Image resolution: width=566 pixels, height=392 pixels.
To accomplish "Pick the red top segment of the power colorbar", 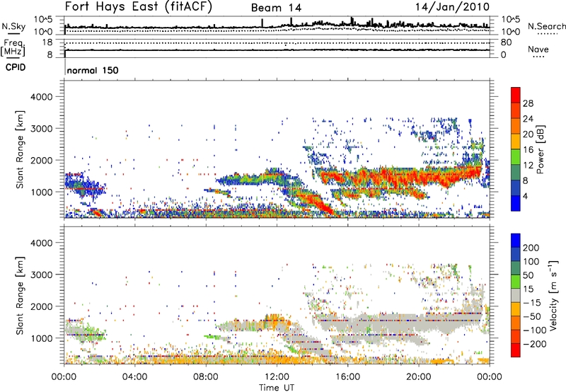I will [x=516, y=95].
